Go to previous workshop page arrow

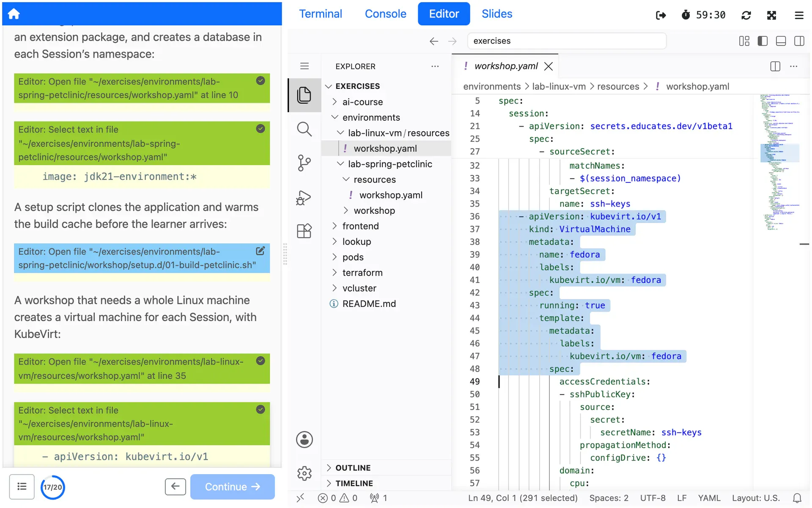(x=175, y=487)
